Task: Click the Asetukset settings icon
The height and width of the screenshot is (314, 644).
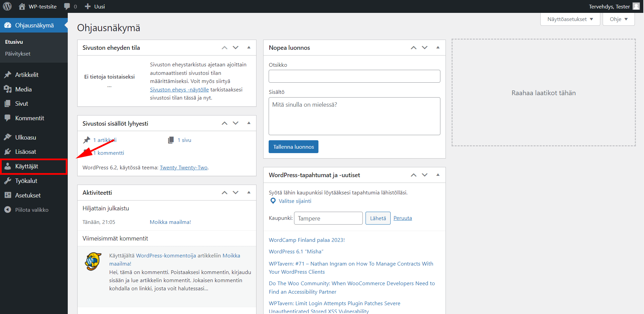Action: click(x=7, y=195)
